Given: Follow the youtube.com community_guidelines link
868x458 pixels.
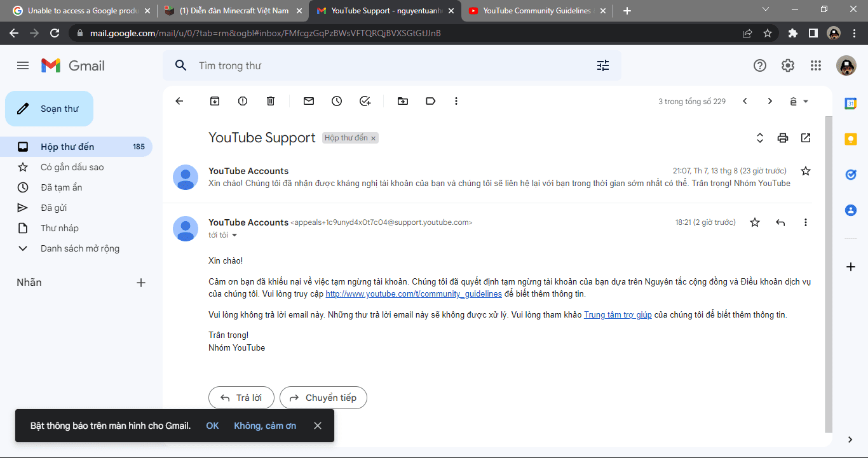Looking at the screenshot, I should tap(414, 294).
